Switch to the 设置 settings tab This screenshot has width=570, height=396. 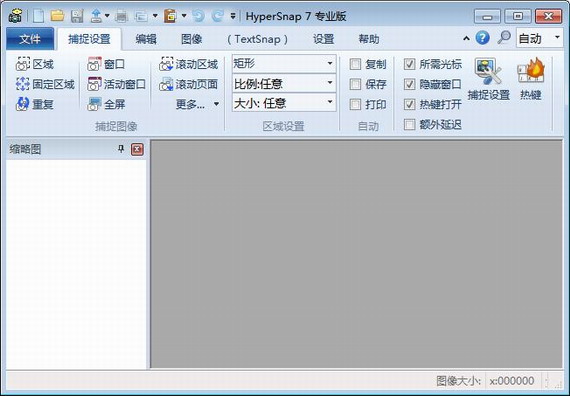point(324,39)
